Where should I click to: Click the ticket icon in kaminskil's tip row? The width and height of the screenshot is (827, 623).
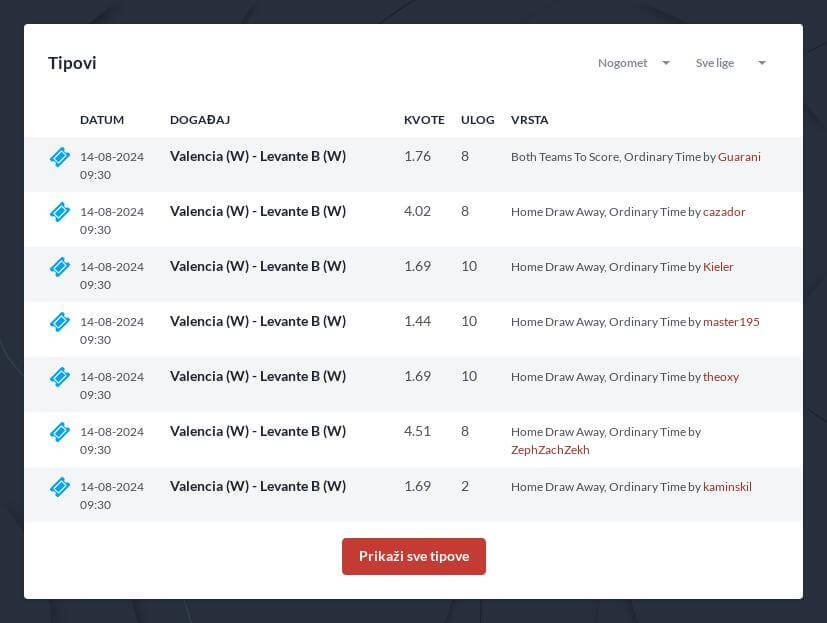[60, 486]
